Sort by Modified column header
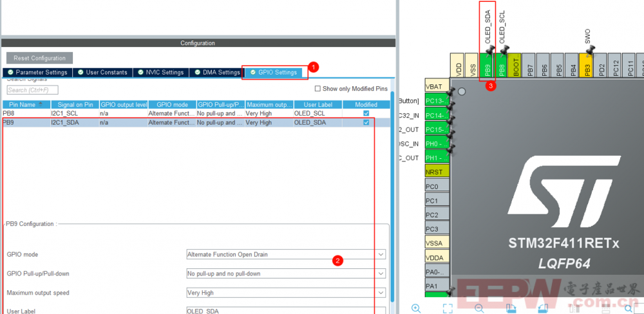The width and height of the screenshot is (644, 314). coord(366,105)
